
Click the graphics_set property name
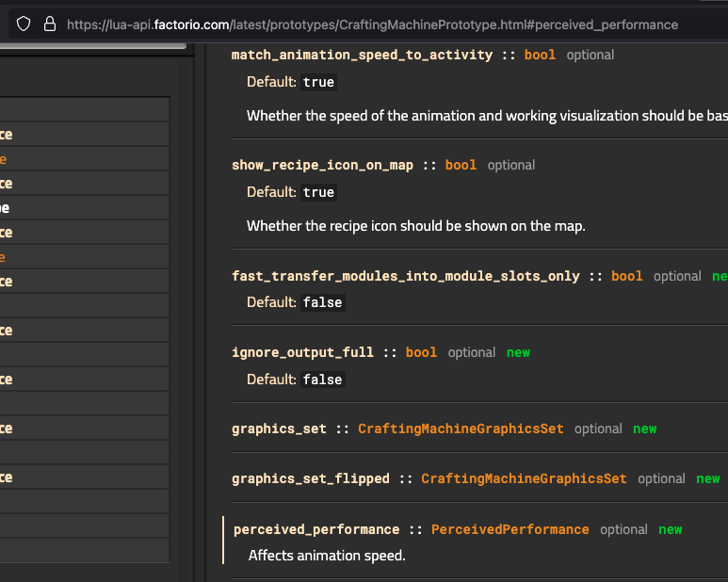point(279,428)
